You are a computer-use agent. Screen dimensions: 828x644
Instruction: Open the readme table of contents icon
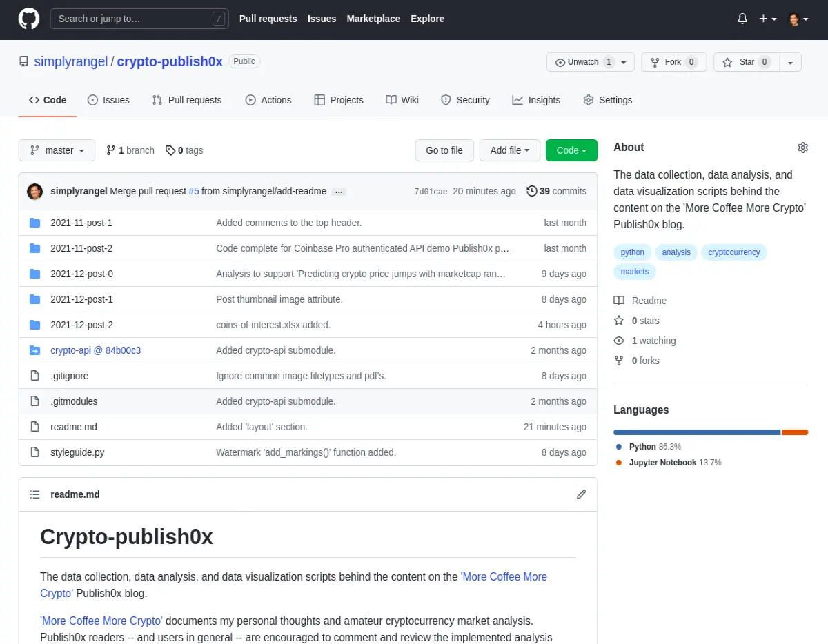tap(35, 494)
